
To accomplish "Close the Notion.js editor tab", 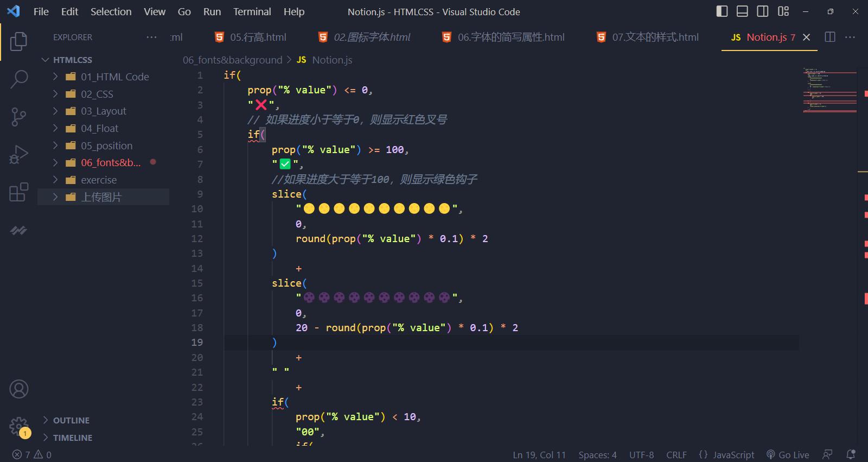I will (x=807, y=37).
